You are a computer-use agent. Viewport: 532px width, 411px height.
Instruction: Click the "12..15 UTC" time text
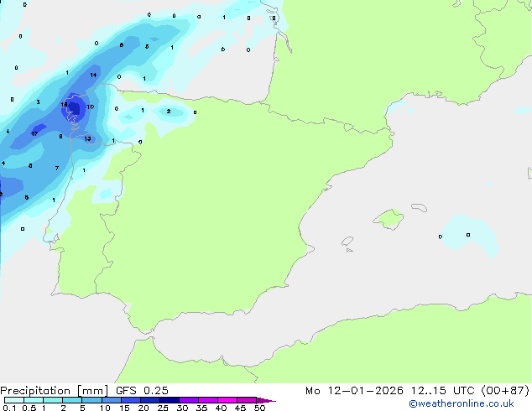click(442, 391)
